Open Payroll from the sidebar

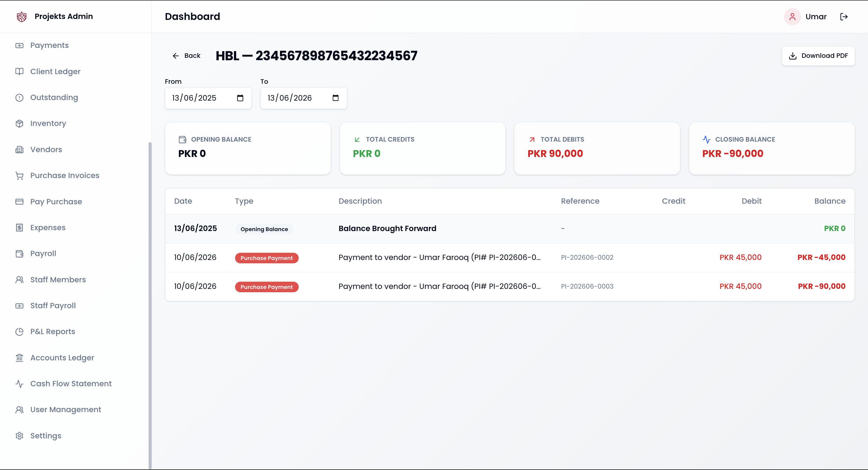point(43,253)
